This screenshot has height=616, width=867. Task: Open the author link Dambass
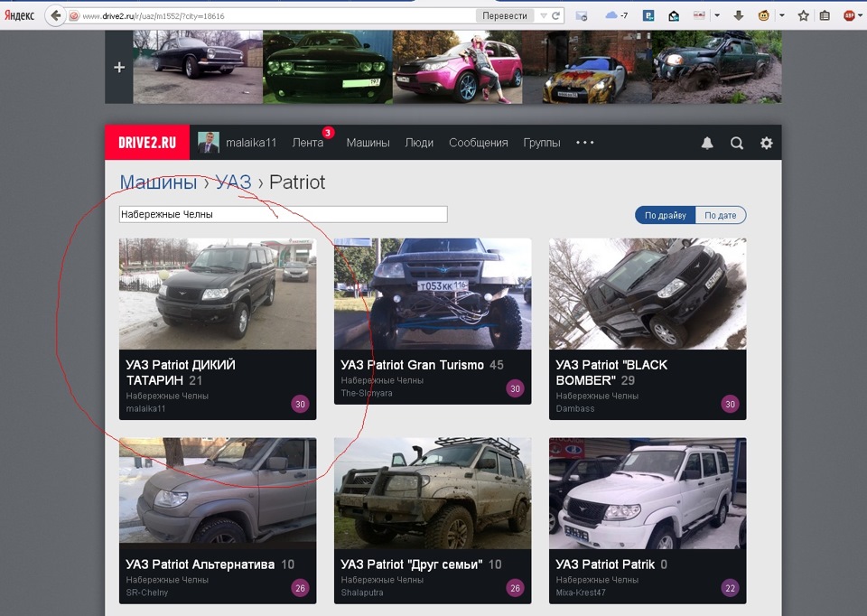575,408
